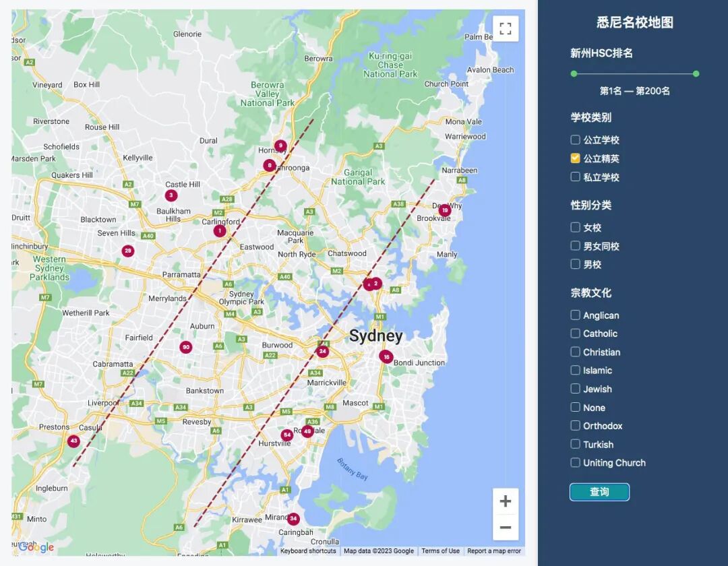Click map marker number 9 near Hornsby

point(280,146)
